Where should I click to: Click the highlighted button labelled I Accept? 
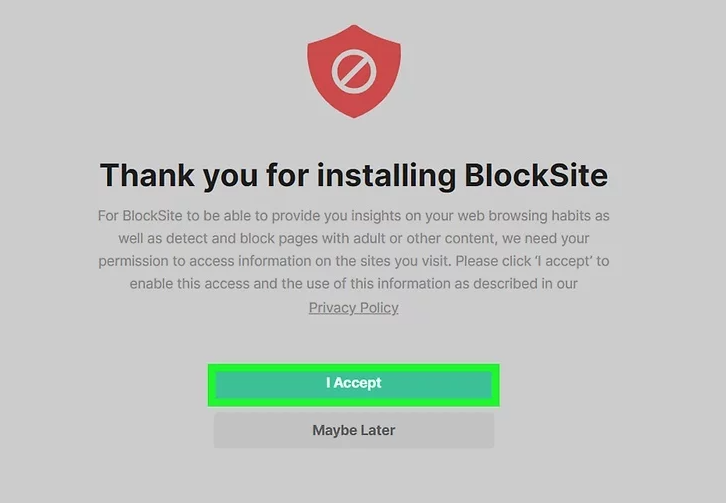point(353,384)
